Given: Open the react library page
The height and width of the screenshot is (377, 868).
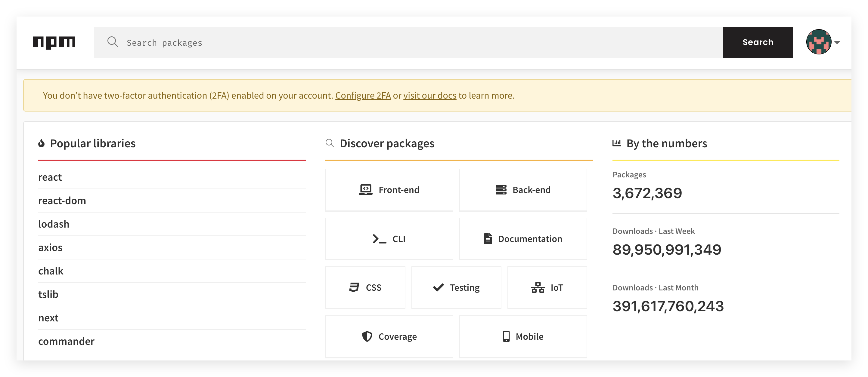Looking at the screenshot, I should pos(50,177).
